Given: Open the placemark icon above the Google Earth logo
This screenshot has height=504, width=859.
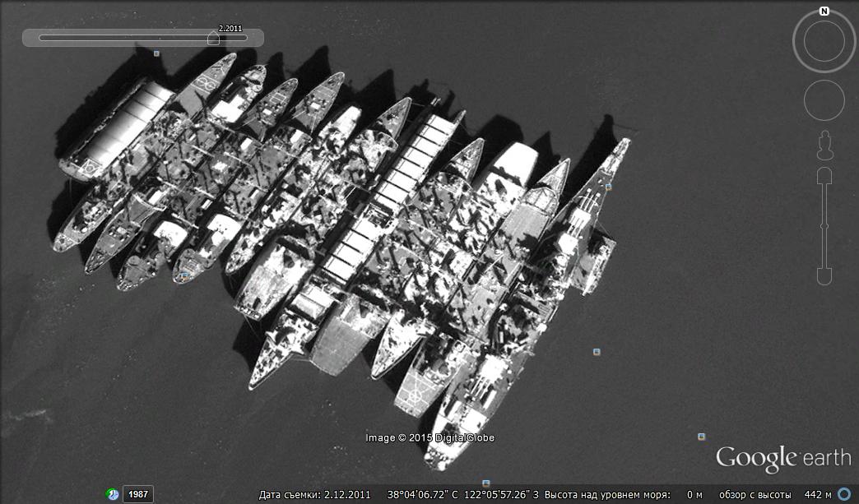Looking at the screenshot, I should [x=701, y=436].
